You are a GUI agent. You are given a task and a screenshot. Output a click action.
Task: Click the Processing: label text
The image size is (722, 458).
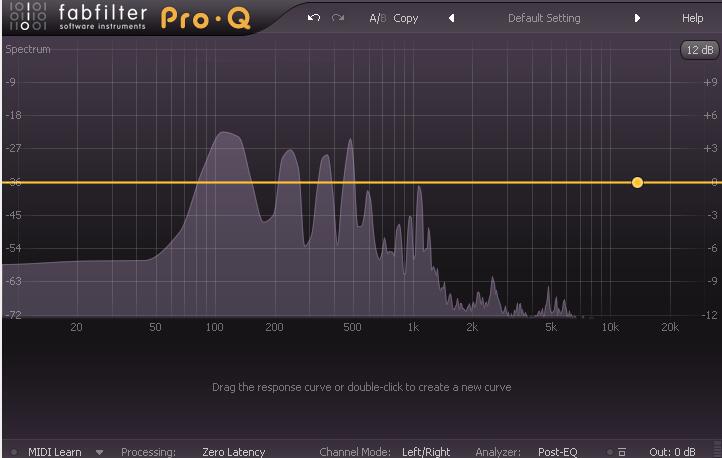(x=148, y=452)
